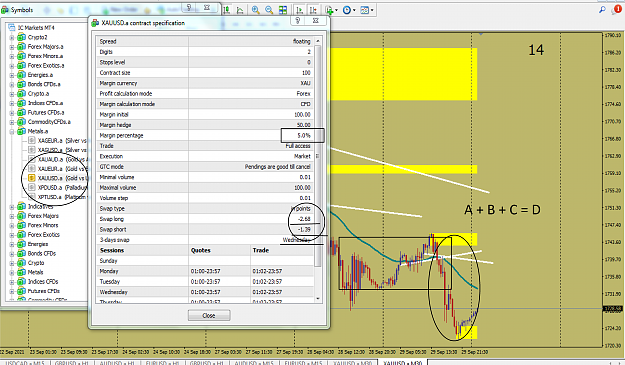Click the 'Pendings are good till cancel' value
The image size is (625, 365).
pos(277,167)
